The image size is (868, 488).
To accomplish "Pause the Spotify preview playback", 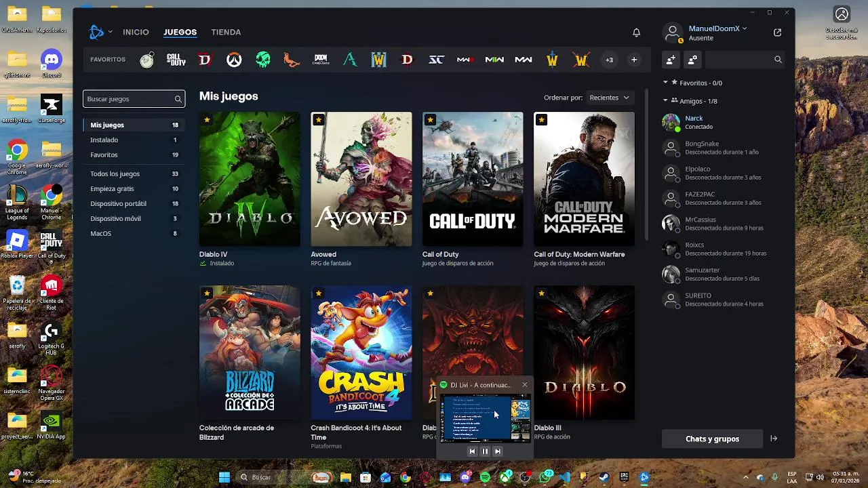I will (x=485, y=451).
